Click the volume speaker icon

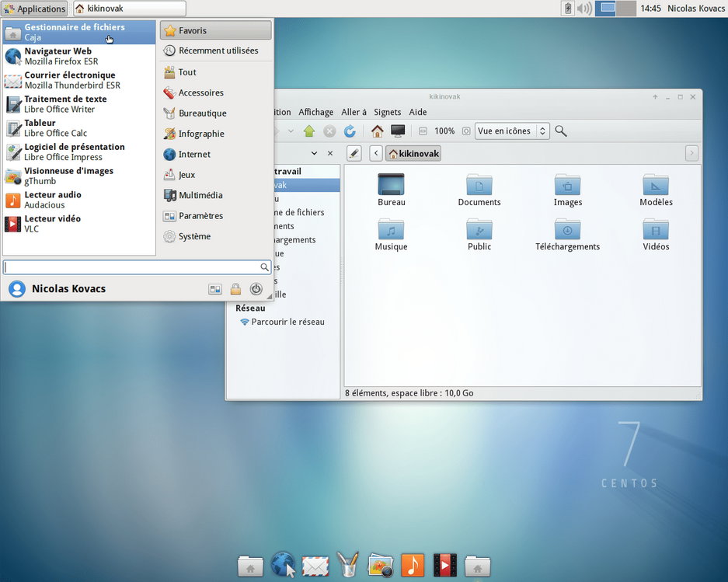[583, 9]
